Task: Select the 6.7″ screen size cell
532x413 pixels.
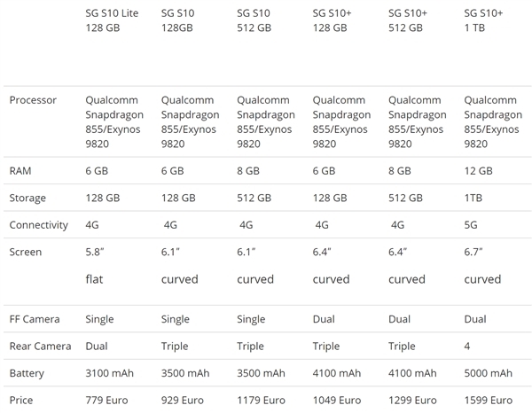Action: click(x=474, y=253)
